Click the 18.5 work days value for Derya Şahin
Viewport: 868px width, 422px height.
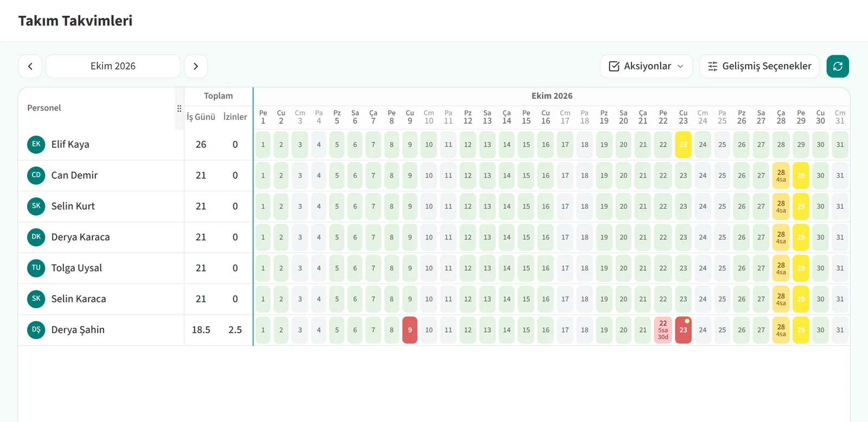click(201, 330)
